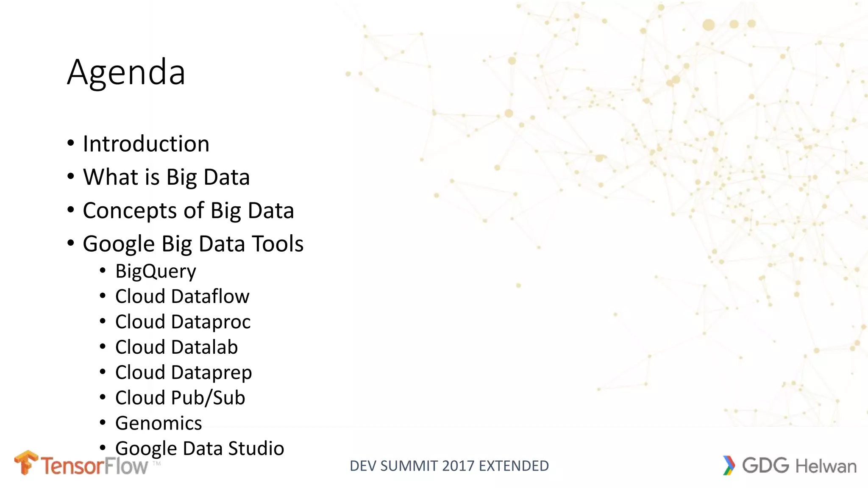Click the What is Big Data bullet
The width and height of the screenshot is (868, 488).
point(166,177)
